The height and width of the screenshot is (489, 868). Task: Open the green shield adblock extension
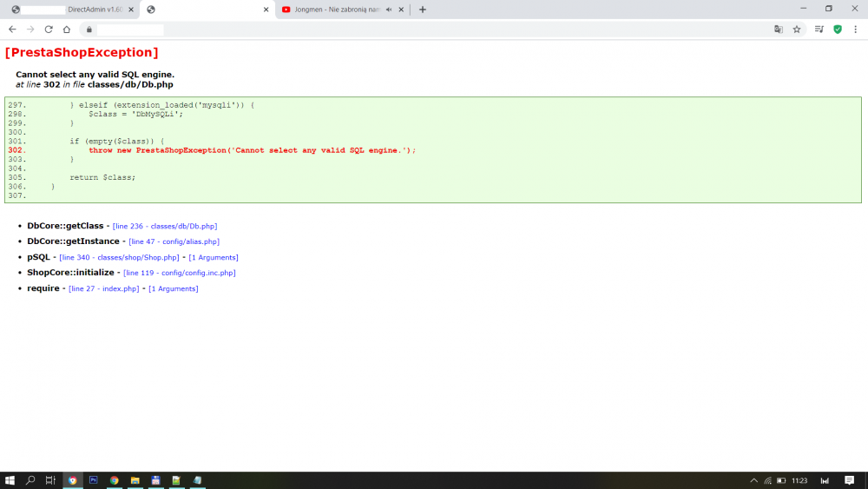tap(838, 30)
